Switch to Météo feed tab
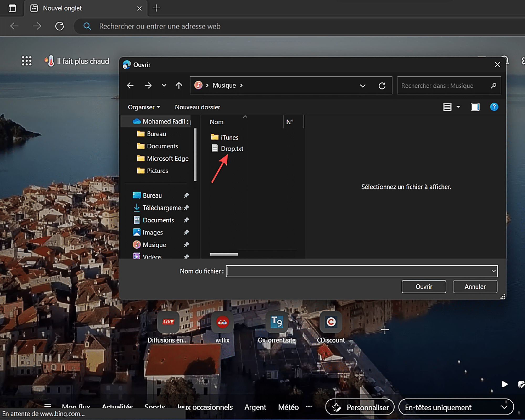 pyautogui.click(x=288, y=407)
